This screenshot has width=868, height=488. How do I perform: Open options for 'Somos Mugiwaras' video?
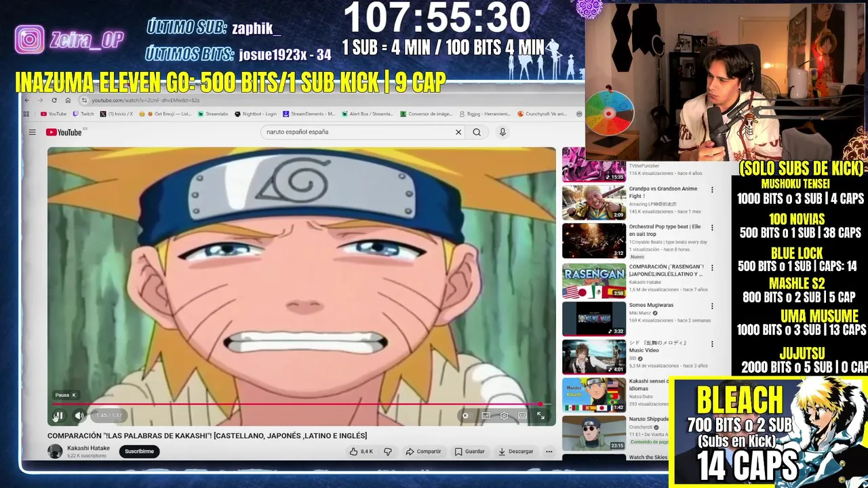point(712,306)
